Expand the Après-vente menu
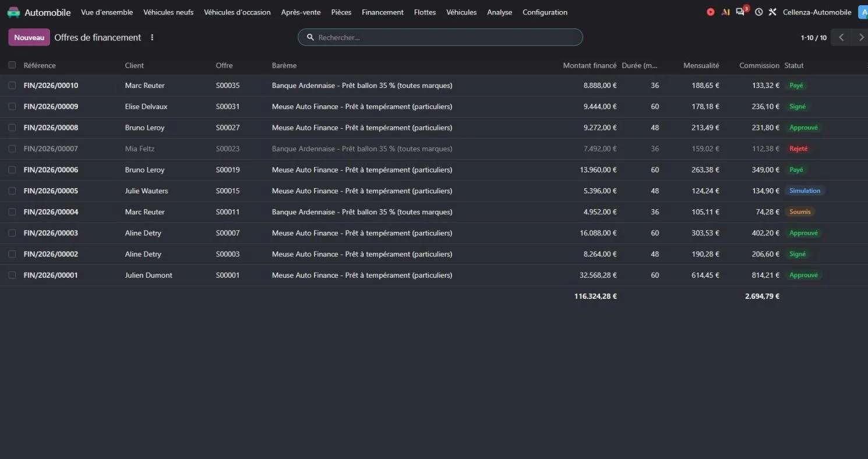 (301, 12)
